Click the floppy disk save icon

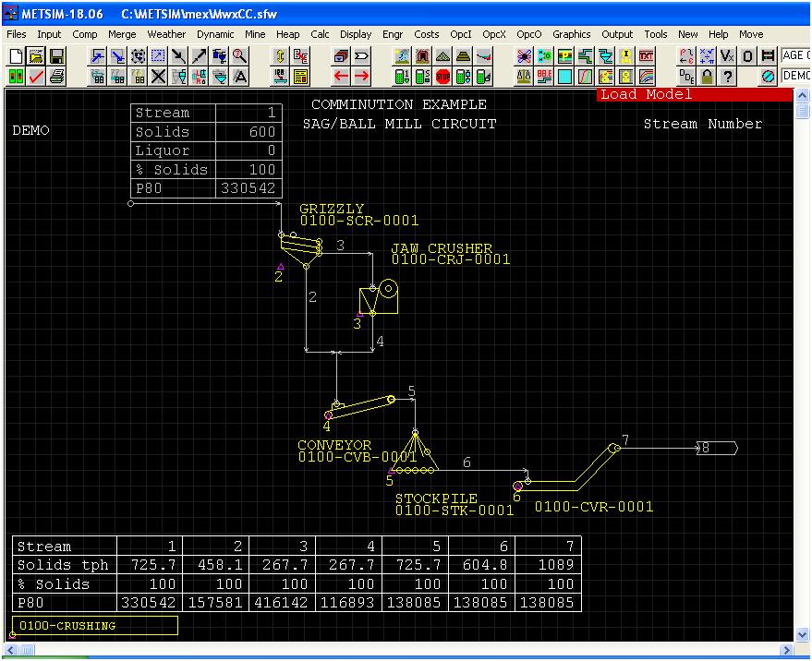56,56
